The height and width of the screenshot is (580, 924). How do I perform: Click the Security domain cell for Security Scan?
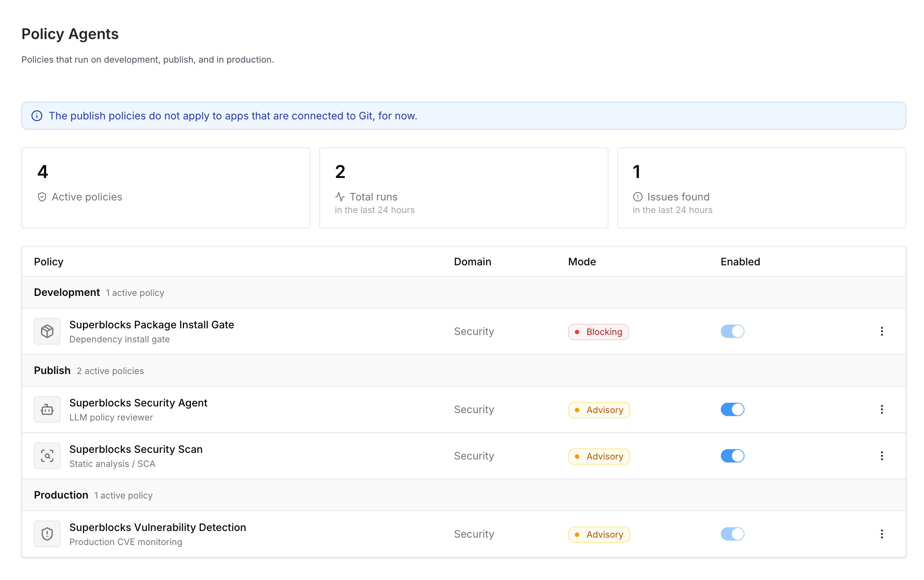coord(474,456)
